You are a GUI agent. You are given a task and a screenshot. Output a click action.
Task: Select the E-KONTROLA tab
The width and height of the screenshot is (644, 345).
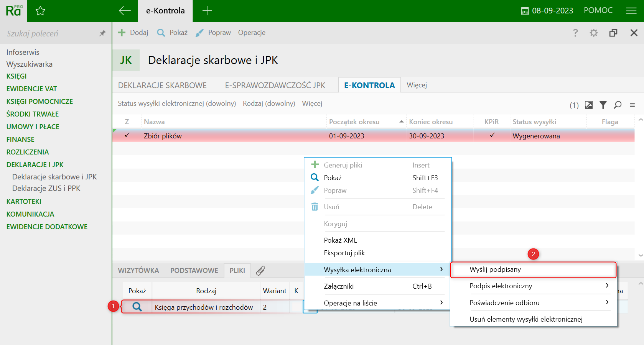(369, 85)
